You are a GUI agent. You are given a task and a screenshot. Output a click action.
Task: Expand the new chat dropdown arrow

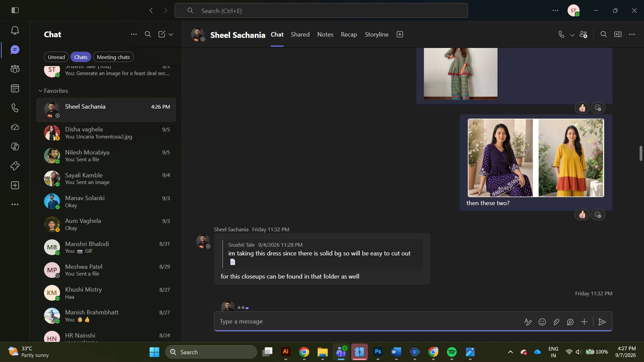coord(171,35)
